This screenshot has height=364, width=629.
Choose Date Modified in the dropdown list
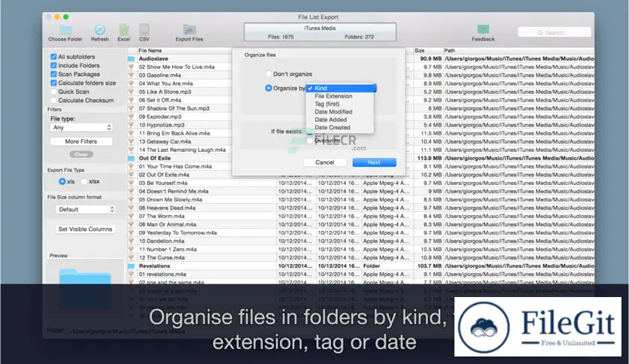[x=340, y=112]
